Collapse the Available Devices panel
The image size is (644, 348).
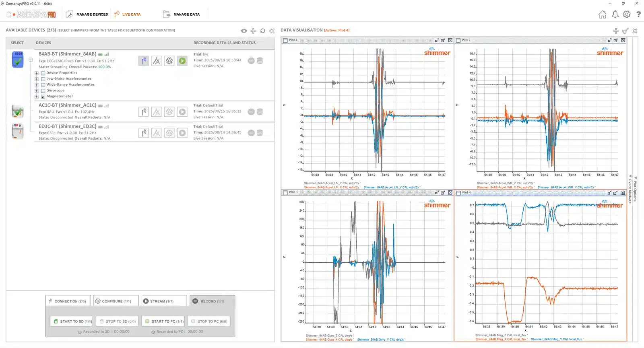pos(272,31)
